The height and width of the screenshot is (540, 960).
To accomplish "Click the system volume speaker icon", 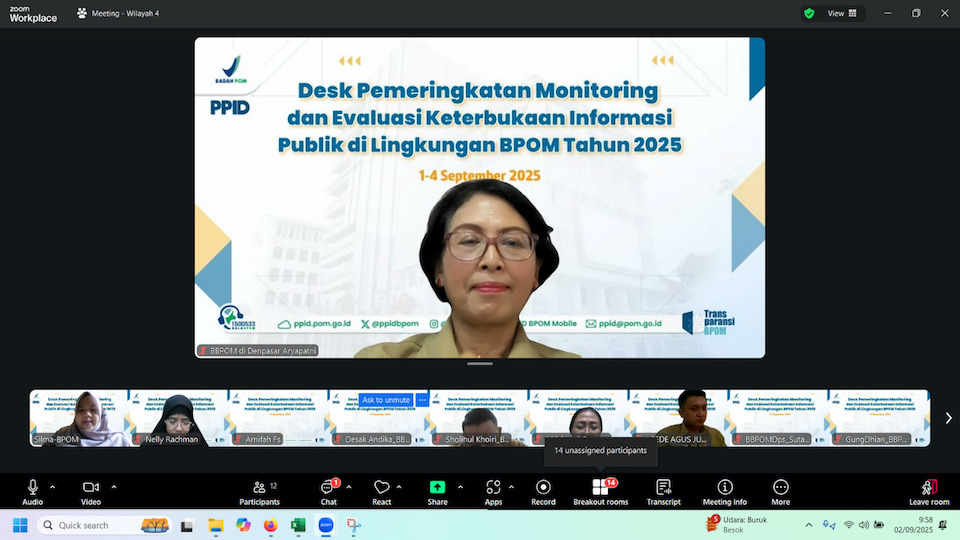I will [864, 525].
